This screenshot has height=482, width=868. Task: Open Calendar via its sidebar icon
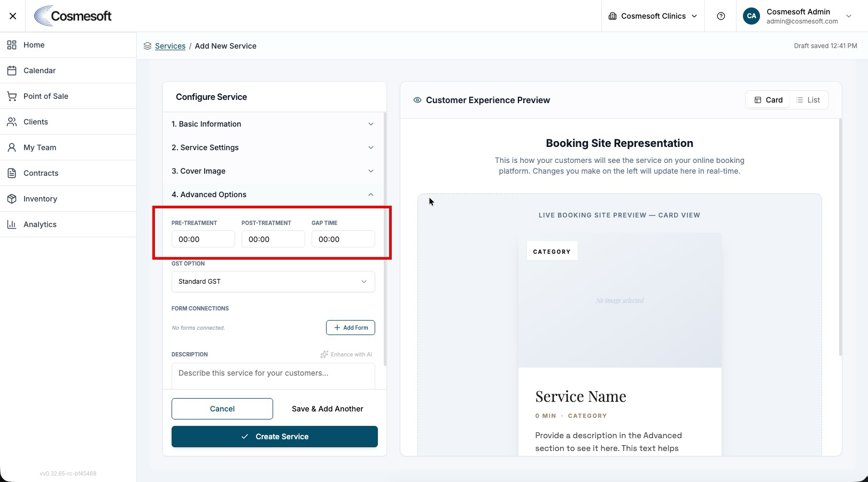(x=12, y=71)
